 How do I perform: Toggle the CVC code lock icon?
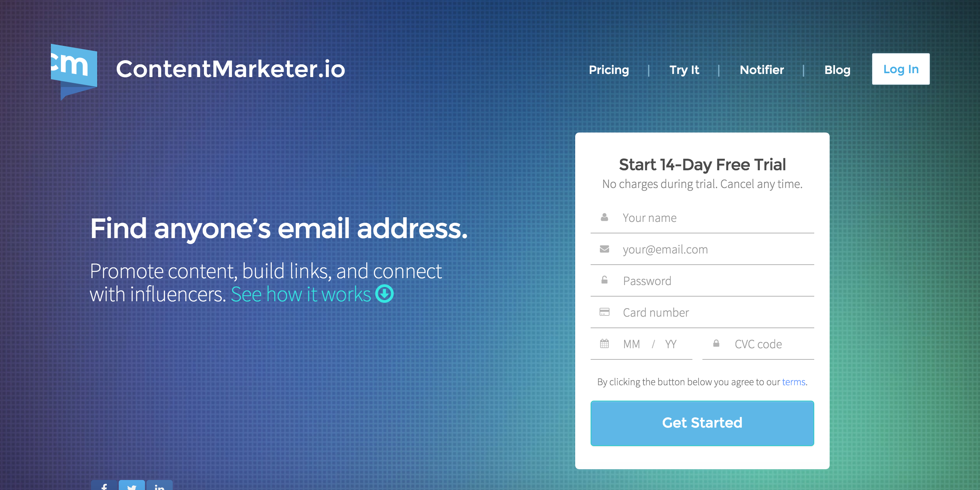[717, 344]
